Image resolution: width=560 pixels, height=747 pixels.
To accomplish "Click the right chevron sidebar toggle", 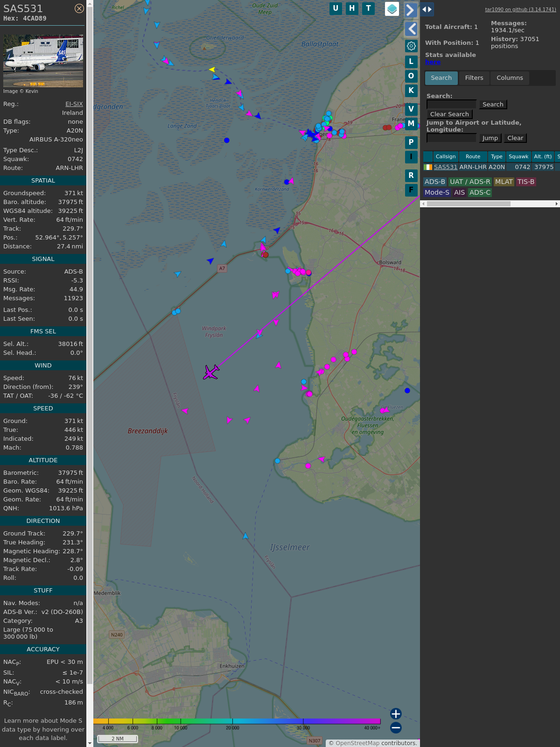I will tap(411, 10).
